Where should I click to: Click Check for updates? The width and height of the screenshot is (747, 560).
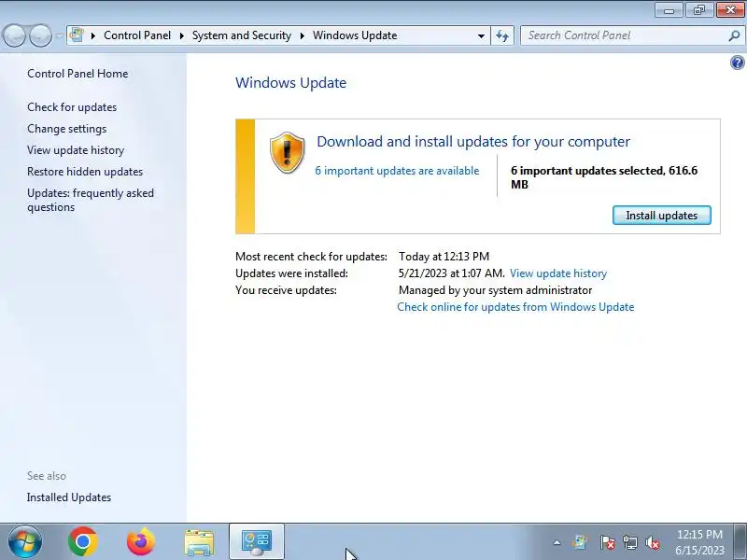click(x=72, y=107)
